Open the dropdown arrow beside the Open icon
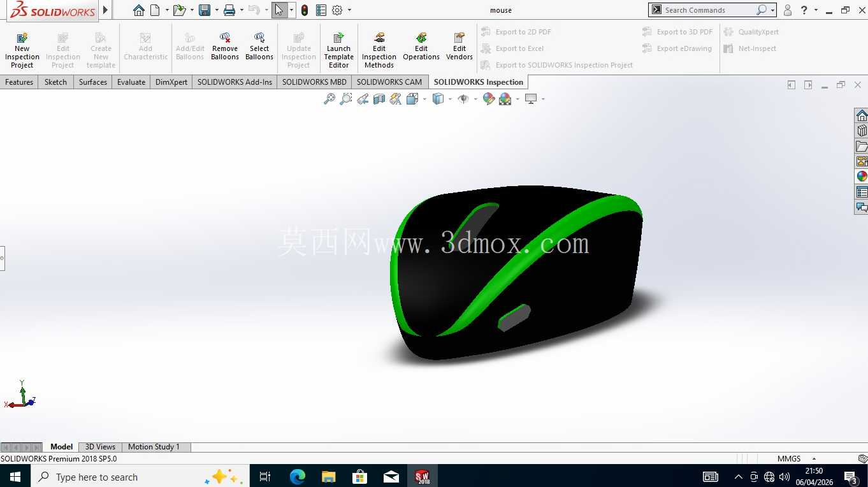868x487 pixels. click(192, 10)
